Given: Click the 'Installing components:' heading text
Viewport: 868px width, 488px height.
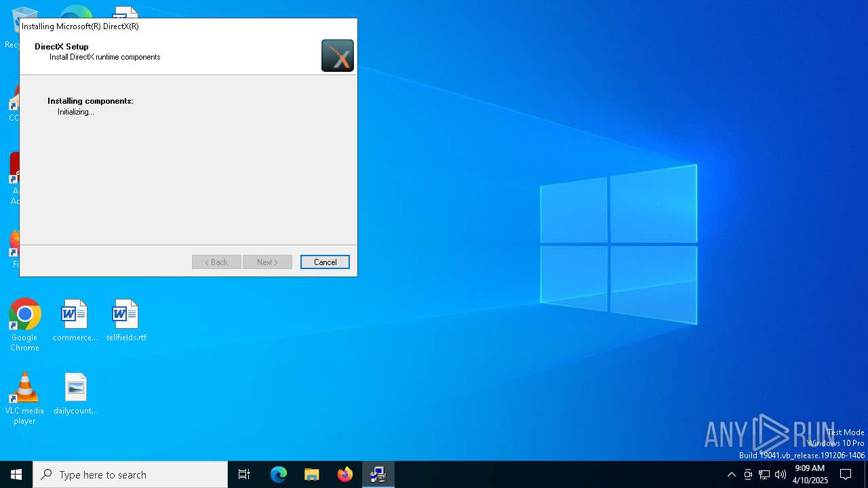Looking at the screenshot, I should [90, 101].
